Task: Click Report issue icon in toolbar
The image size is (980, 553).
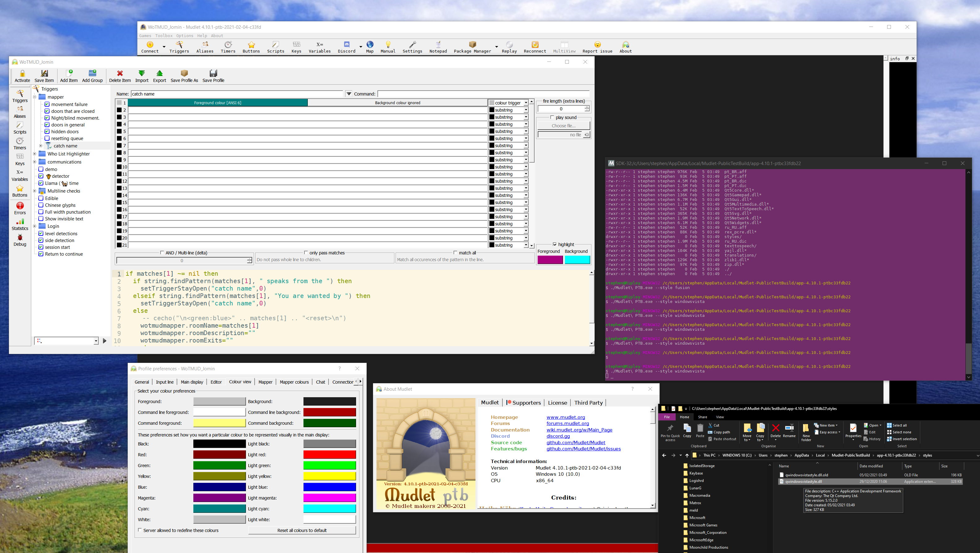Action: (597, 47)
